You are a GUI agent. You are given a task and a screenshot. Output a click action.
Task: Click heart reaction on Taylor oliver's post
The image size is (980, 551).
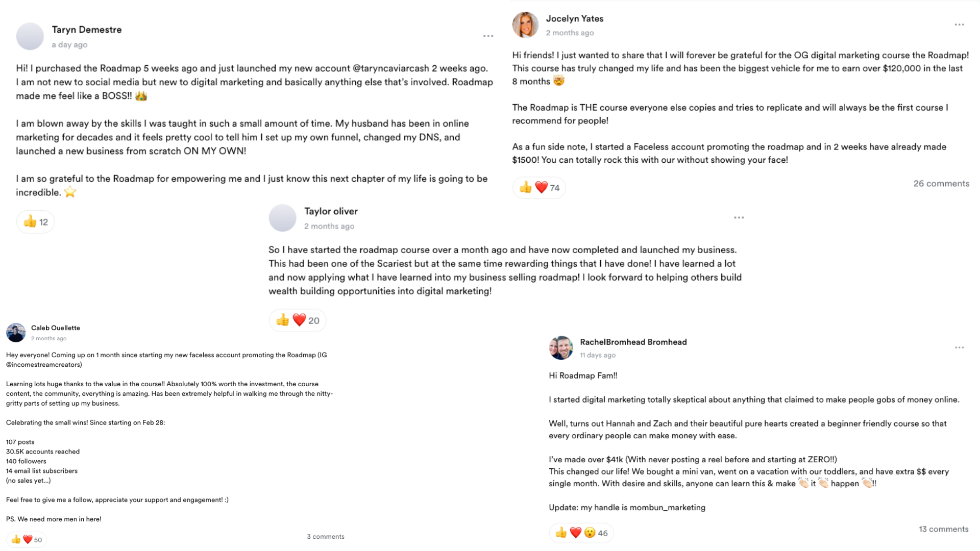coord(299,320)
